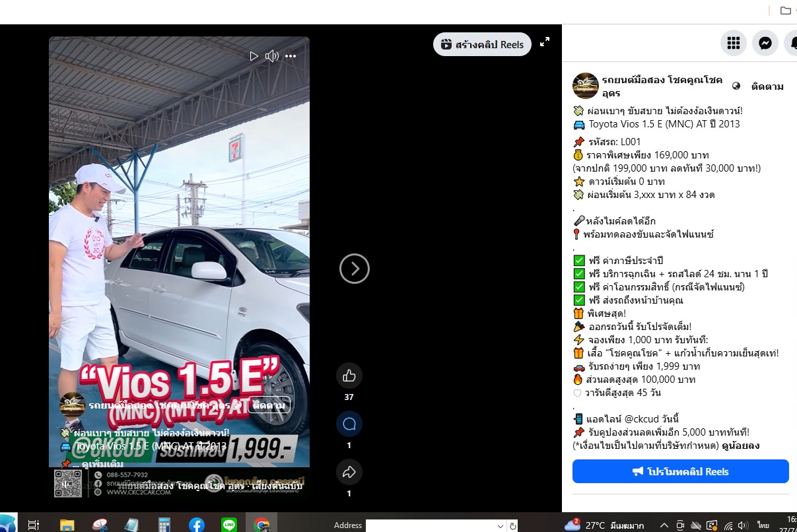Click the bookmarks folder icon at top
Viewport: 797px width, 532px height.
785,11
